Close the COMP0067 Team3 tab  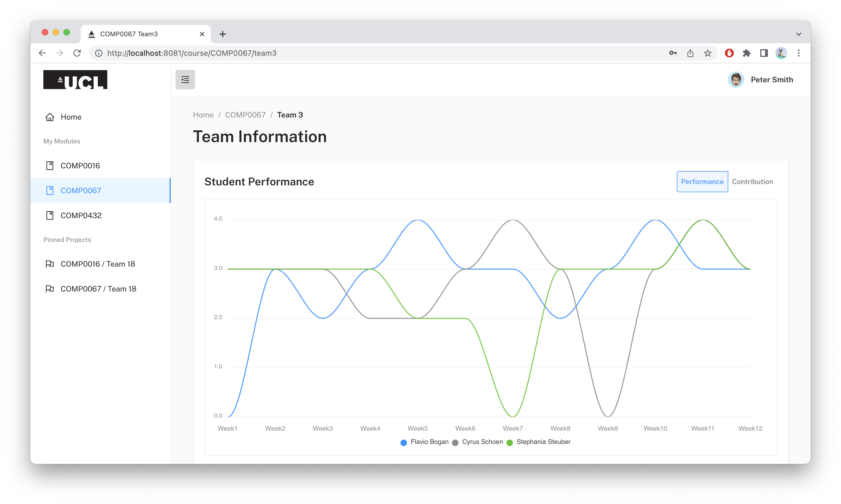point(202,34)
